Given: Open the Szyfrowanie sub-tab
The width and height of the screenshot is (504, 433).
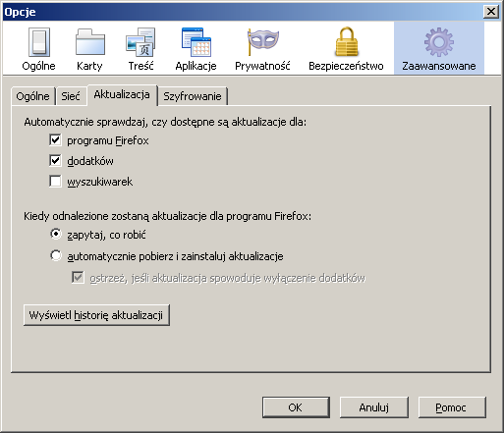Looking at the screenshot, I should coord(193,96).
